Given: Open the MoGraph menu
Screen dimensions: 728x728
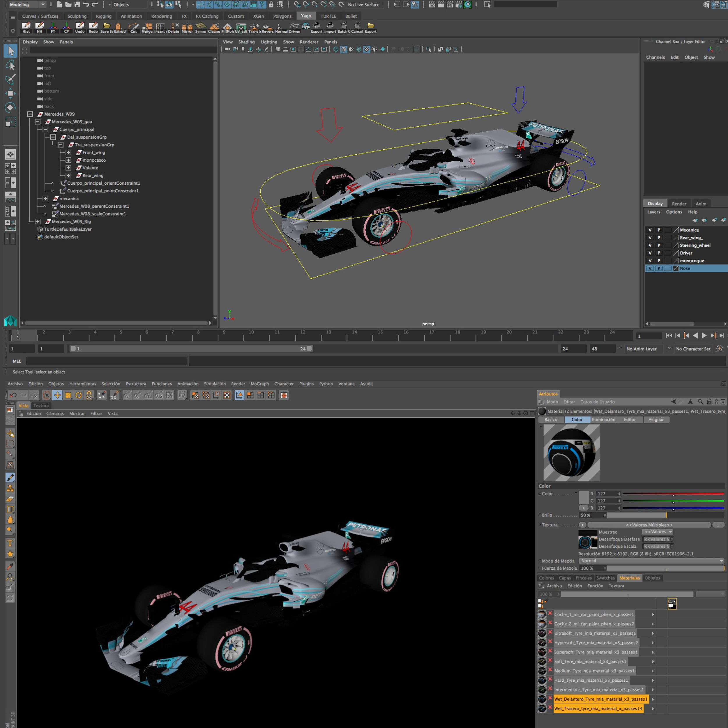Looking at the screenshot, I should 260,384.
